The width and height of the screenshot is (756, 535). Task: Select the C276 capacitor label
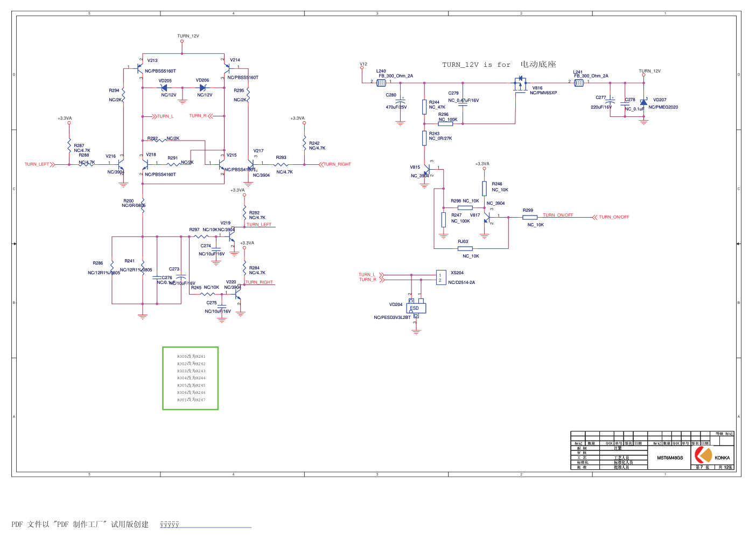tap(167, 278)
